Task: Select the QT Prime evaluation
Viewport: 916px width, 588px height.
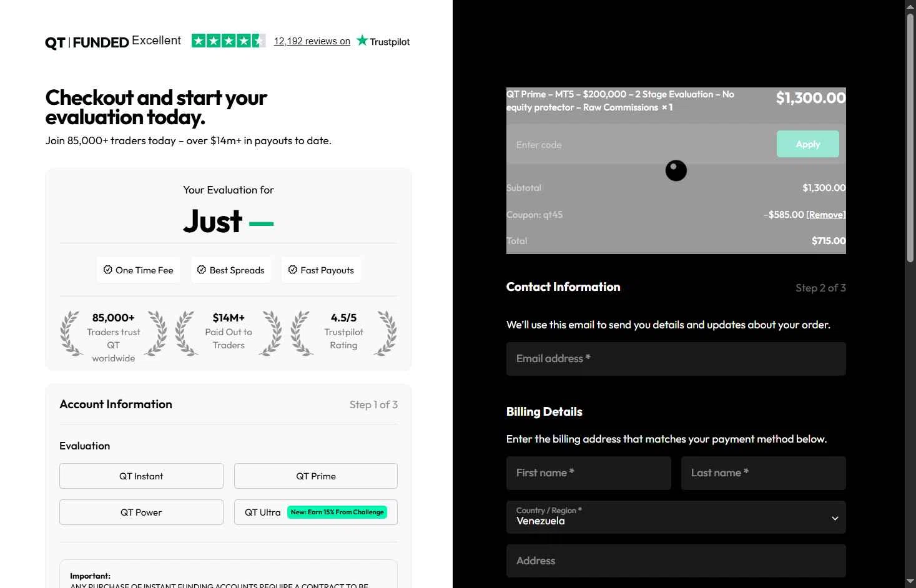Action: point(316,476)
